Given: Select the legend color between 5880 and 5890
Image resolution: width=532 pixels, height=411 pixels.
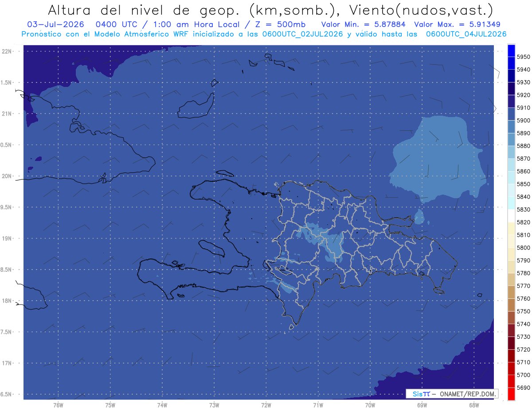Looking at the screenshot, I should point(511,140).
